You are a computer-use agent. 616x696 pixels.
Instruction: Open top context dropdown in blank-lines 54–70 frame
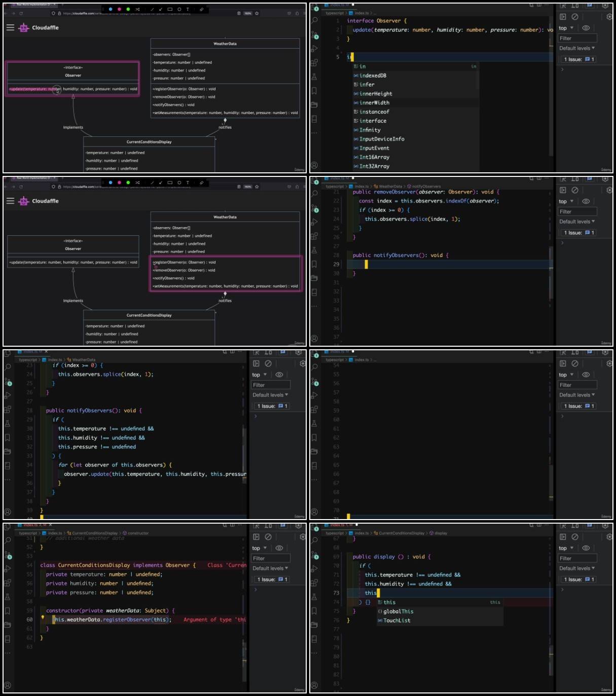[x=566, y=375]
